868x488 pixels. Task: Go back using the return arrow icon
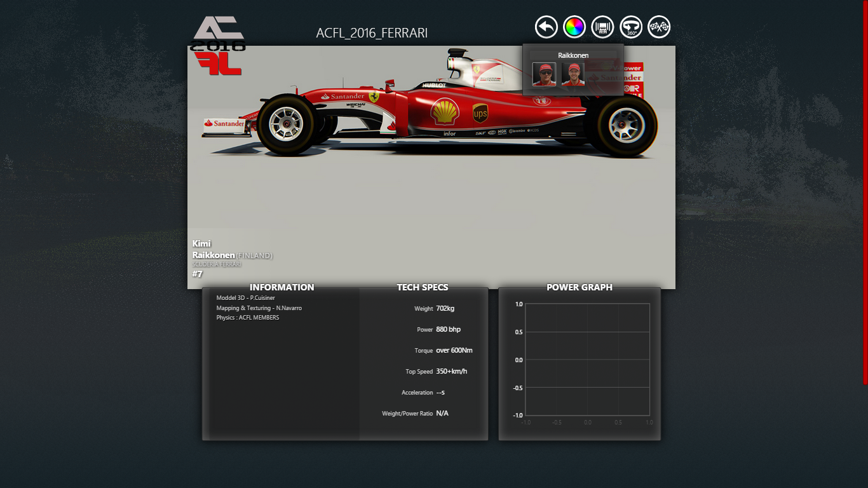coord(546,27)
